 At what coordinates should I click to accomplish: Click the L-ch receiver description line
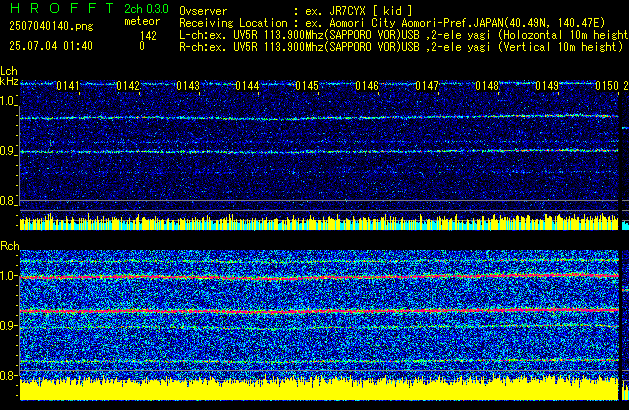click(404, 35)
